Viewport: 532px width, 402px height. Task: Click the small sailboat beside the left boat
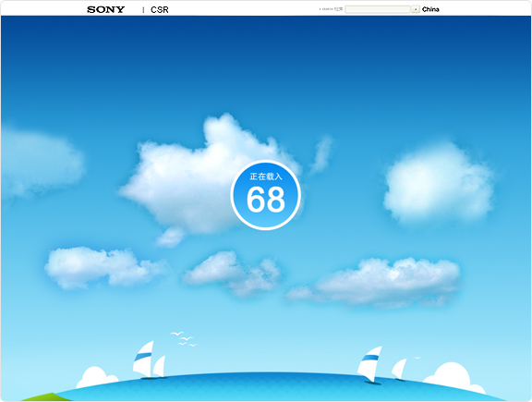click(160, 367)
